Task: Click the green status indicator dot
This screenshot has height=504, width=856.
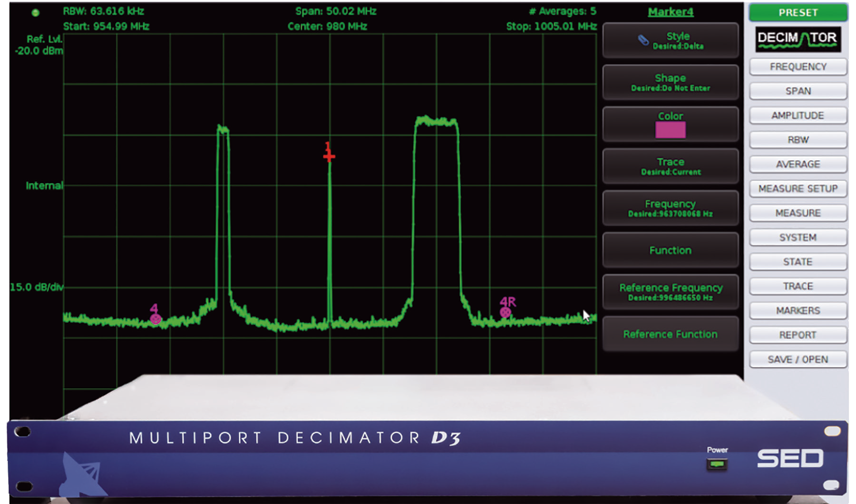Action: coord(35,13)
